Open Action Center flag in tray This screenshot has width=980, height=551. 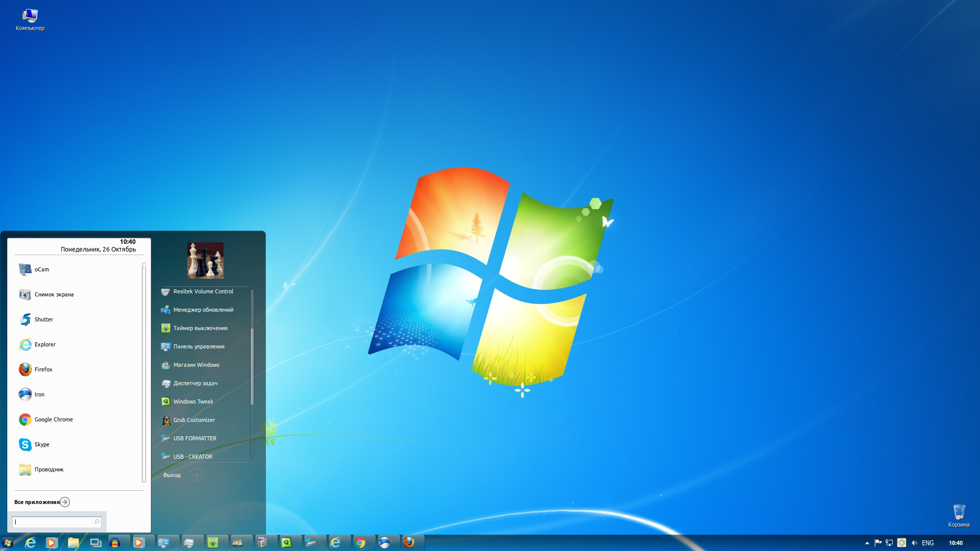click(878, 543)
